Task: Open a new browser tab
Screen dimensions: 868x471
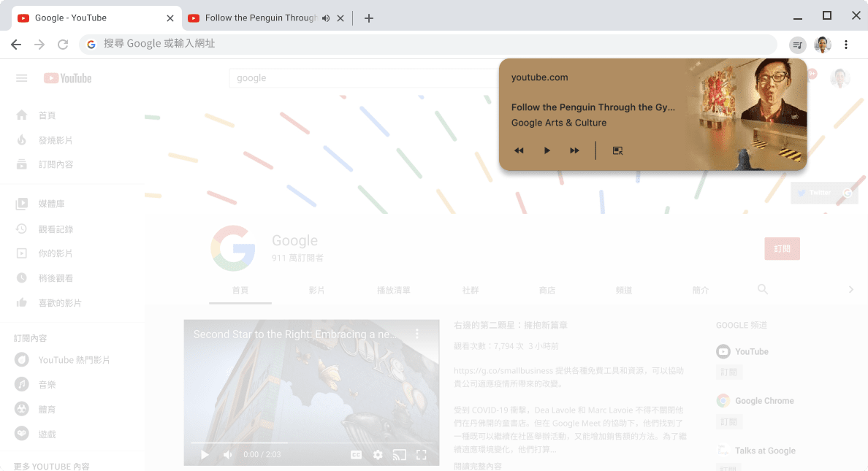Action: (x=369, y=18)
